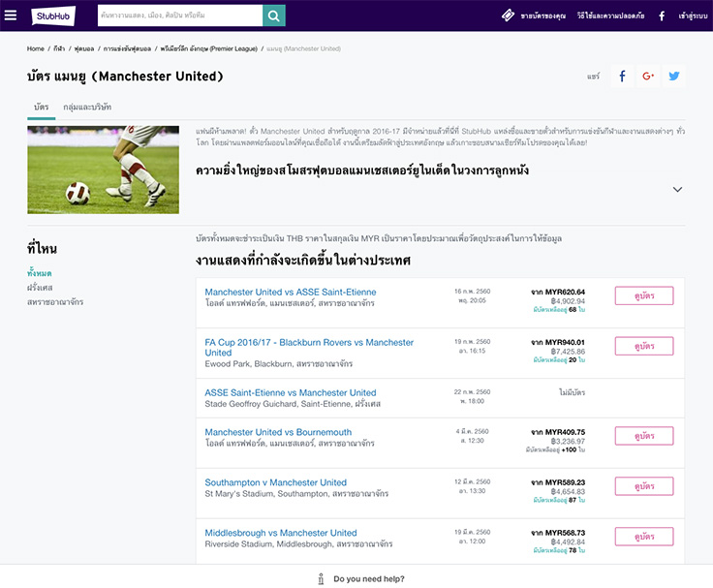Open Southampton v Manchester United event
Viewport: 713px width, 588px height.
[275, 482]
